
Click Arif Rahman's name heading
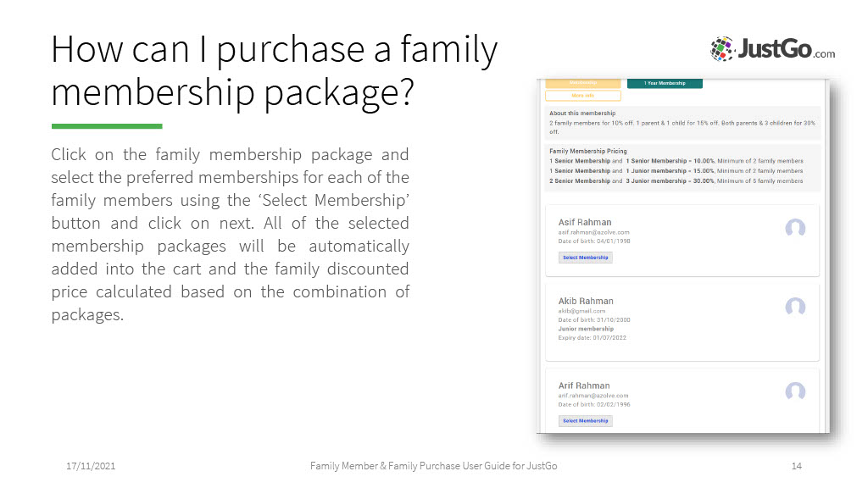click(584, 385)
